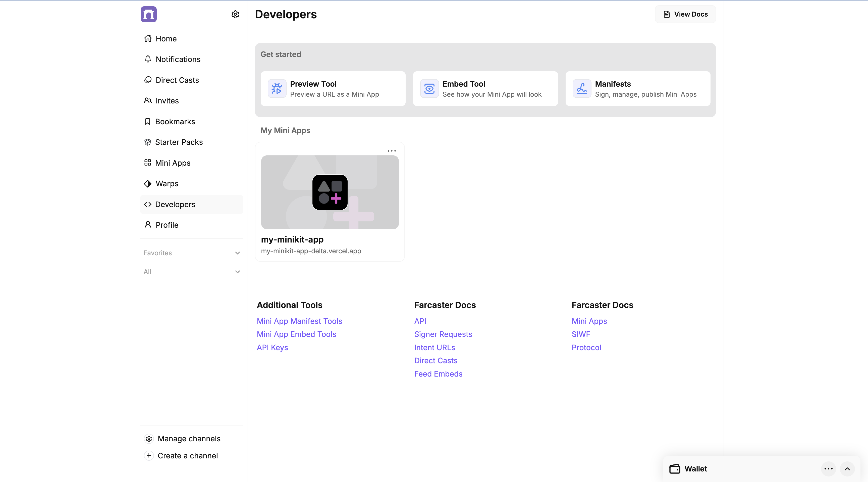Open the Warps diamond icon item

click(148, 184)
